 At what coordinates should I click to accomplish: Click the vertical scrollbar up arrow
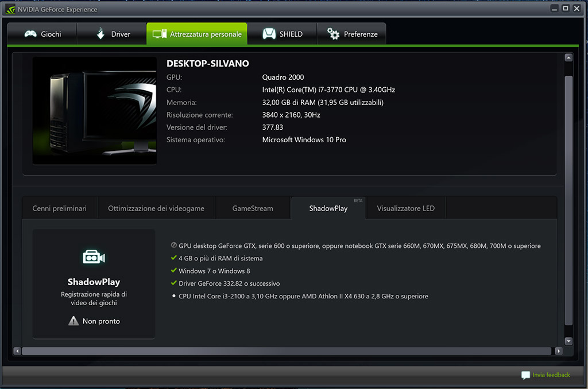tap(568, 57)
